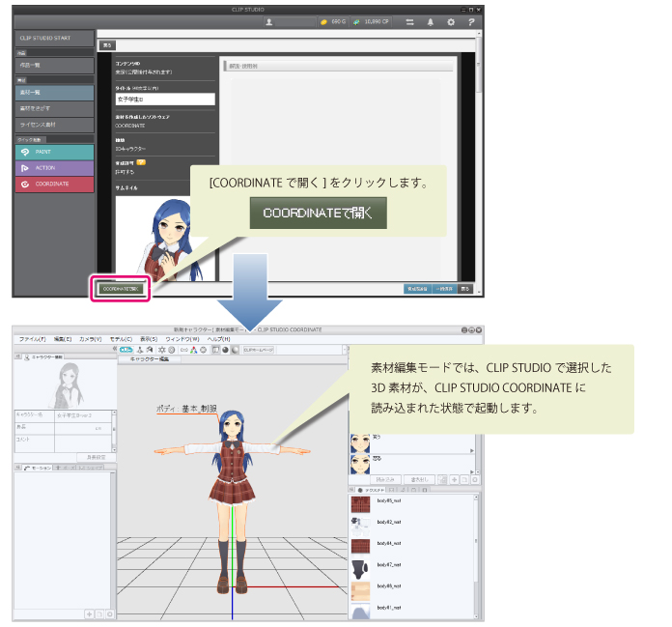Click the sun light toolbar icon
This screenshot has width=672, height=627.
click(x=162, y=350)
